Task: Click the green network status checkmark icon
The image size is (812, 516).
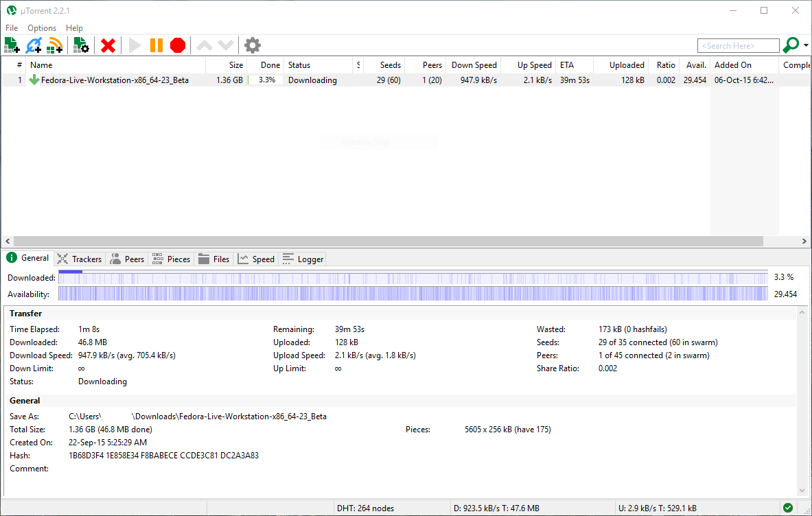Action: coord(788,508)
